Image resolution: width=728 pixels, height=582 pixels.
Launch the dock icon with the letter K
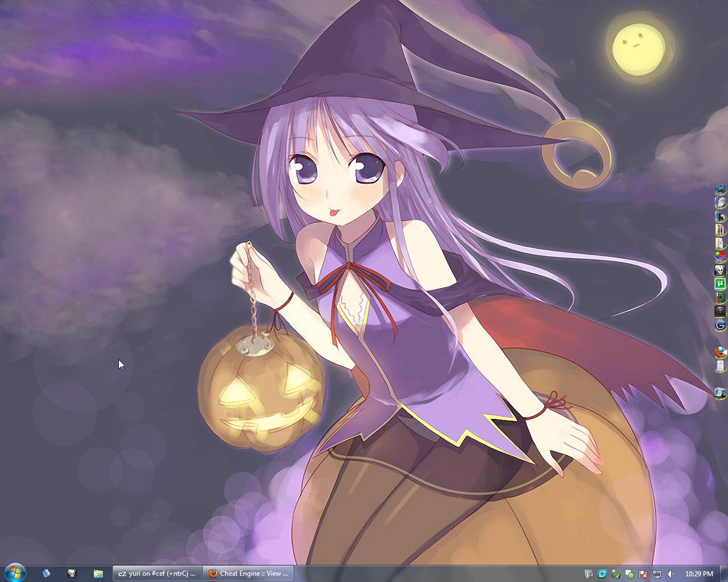[x=721, y=216]
